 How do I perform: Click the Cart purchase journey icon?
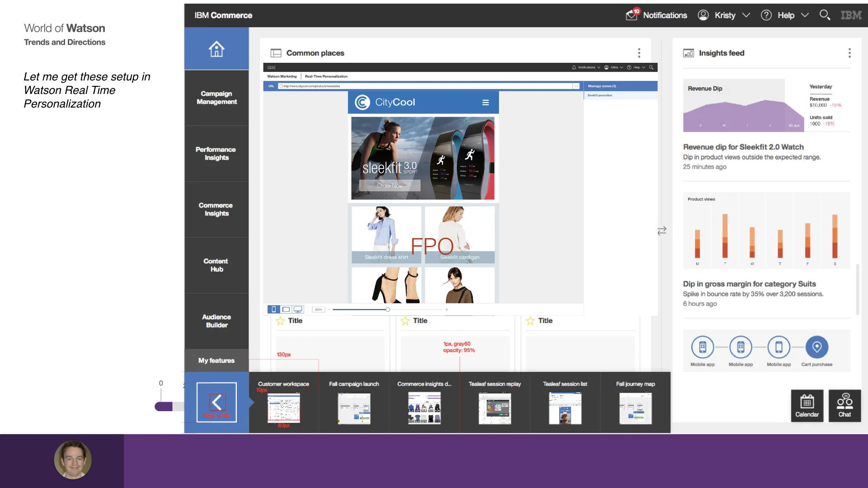(816, 347)
